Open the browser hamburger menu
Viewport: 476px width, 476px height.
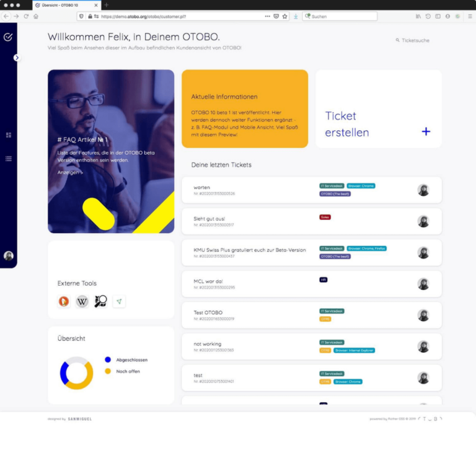tap(470, 16)
